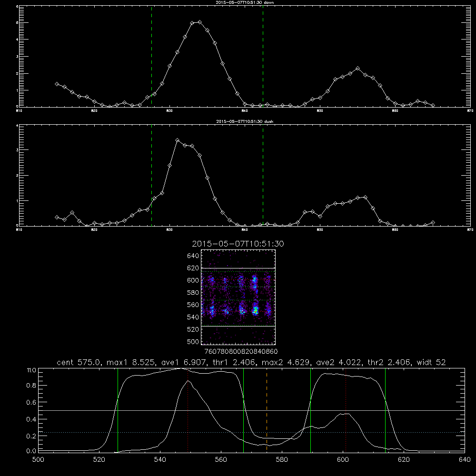Click the "870" x-axis label under the dawn plot
The height and width of the screenshot is (476, 476).
pyautogui.click(x=470, y=111)
